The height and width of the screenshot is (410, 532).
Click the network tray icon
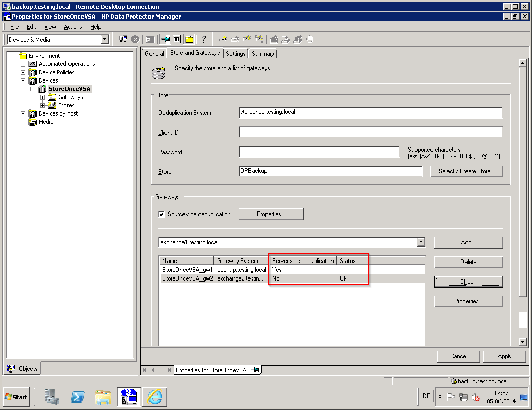click(463, 397)
